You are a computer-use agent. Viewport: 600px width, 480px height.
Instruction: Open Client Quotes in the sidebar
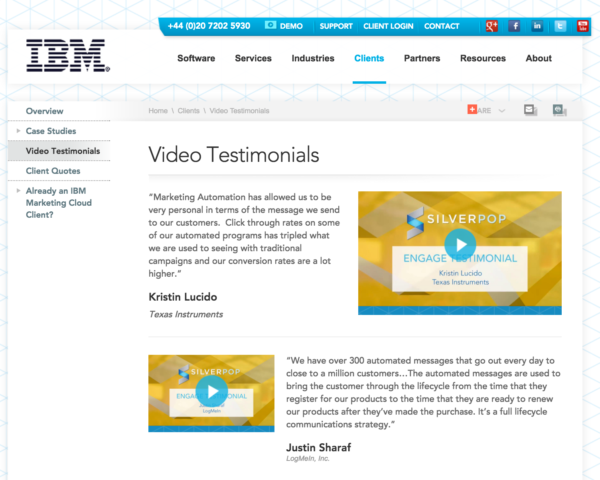(53, 171)
